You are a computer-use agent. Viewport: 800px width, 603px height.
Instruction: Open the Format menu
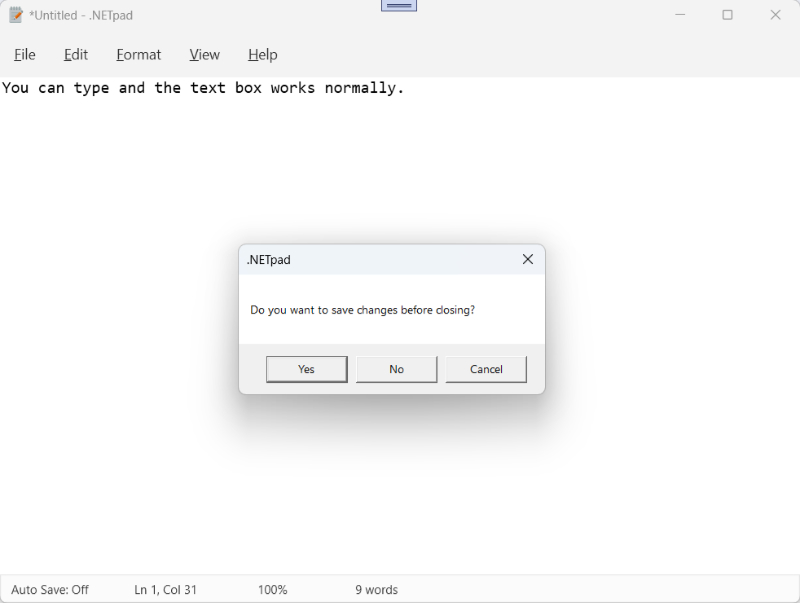[x=138, y=55]
